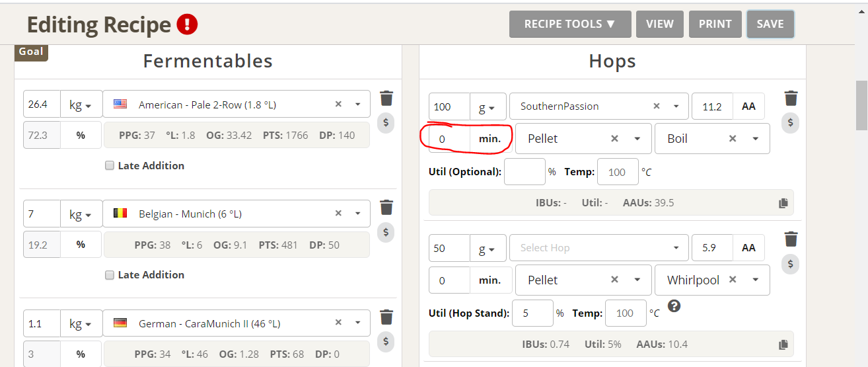Expand American Pale 2-Row fermentable dropdown
The height and width of the screenshot is (367, 868).
click(x=358, y=104)
